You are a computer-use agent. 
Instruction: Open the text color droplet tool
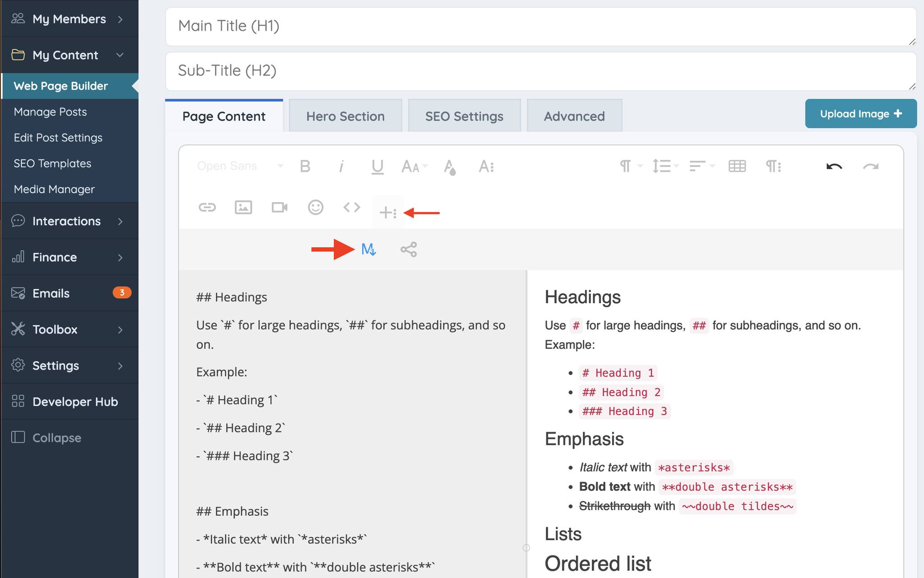pos(449,166)
